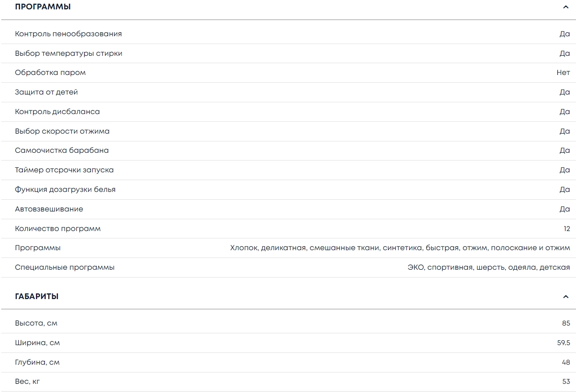This screenshot has width=576, height=392.
Task: Select the Выбор скорости отжима label
Action: (x=62, y=131)
